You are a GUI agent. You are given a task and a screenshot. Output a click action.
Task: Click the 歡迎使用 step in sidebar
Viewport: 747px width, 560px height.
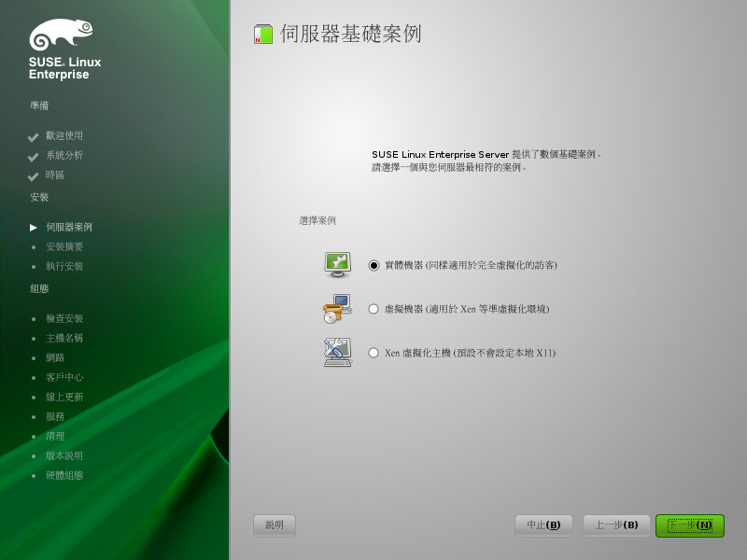tap(64, 135)
